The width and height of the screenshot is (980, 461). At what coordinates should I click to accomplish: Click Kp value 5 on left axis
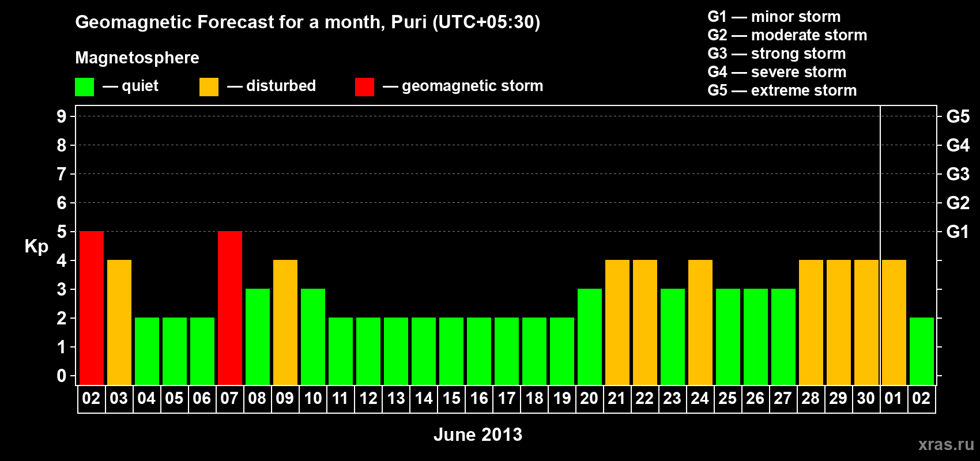pyautogui.click(x=62, y=232)
